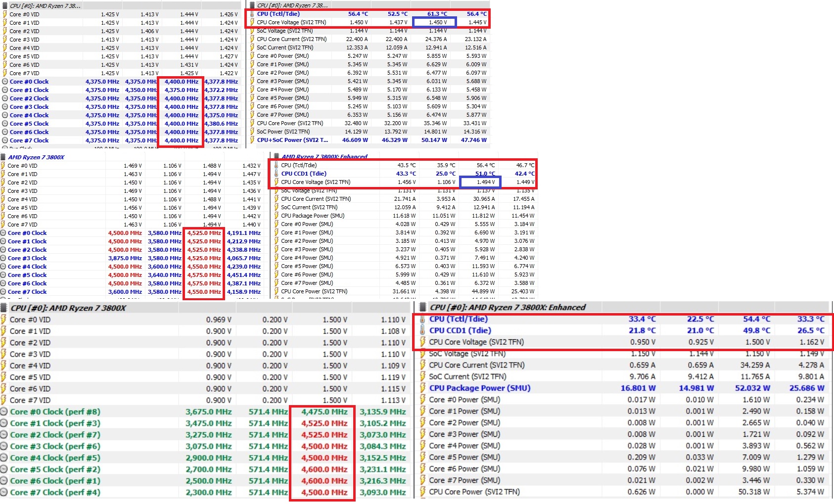
Task: Click the SoC Power (SVI2 TFN) label
Action: pos(283,132)
